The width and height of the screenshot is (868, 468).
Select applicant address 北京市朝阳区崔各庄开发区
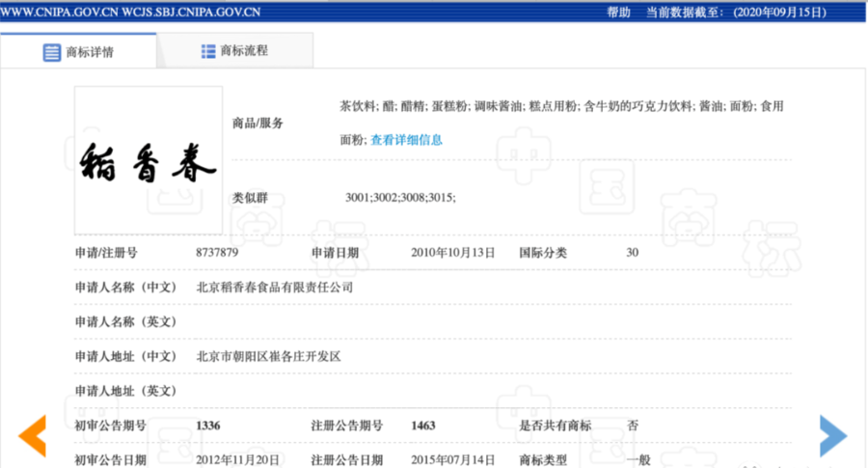(x=268, y=357)
